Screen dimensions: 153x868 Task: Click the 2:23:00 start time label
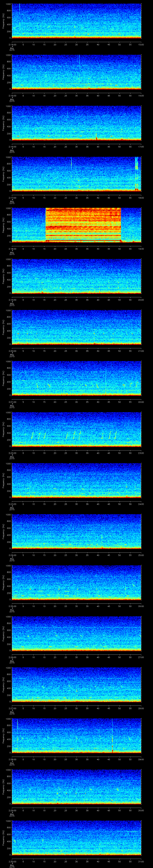tap(12, 504)
